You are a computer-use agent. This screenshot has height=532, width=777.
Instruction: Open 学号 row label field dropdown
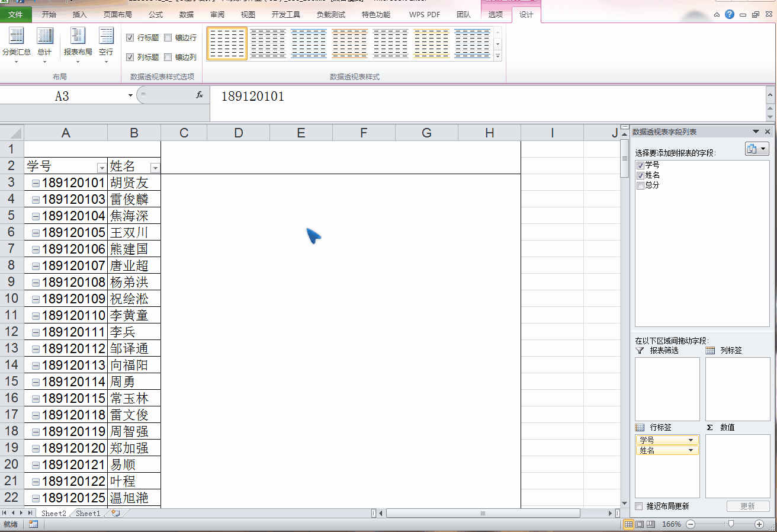pos(691,440)
